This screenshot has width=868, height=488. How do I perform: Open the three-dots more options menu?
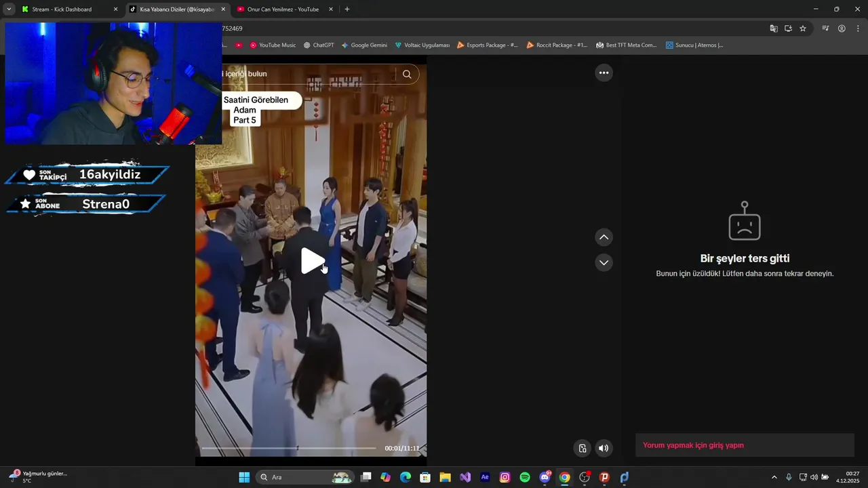click(604, 73)
